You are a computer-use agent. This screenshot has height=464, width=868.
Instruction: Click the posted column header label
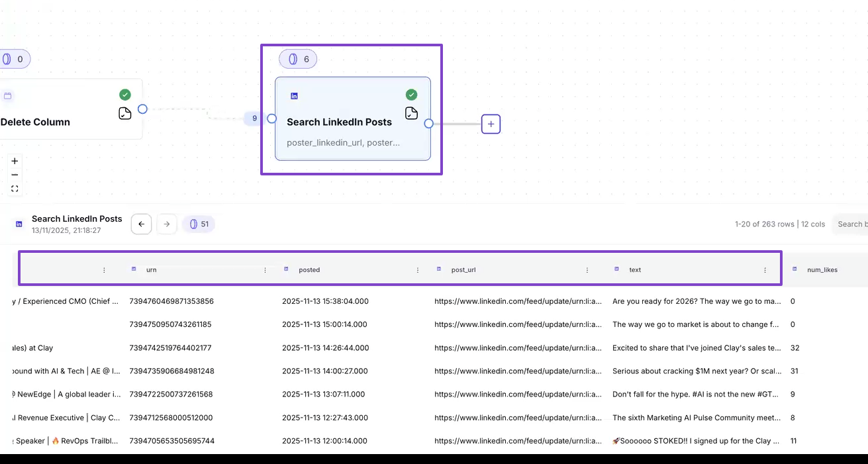point(309,270)
